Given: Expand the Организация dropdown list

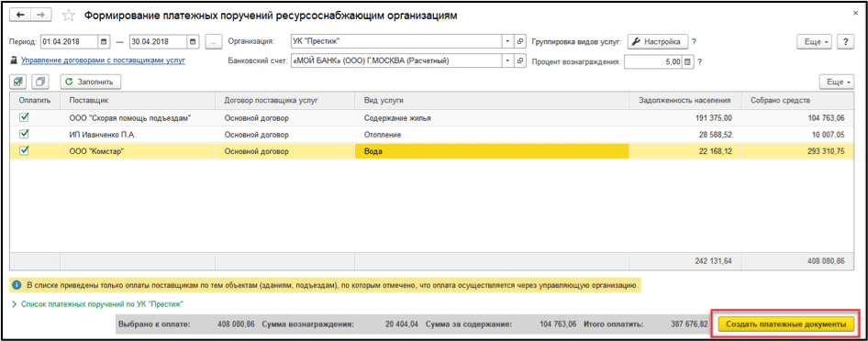Looking at the screenshot, I should pos(508,41).
